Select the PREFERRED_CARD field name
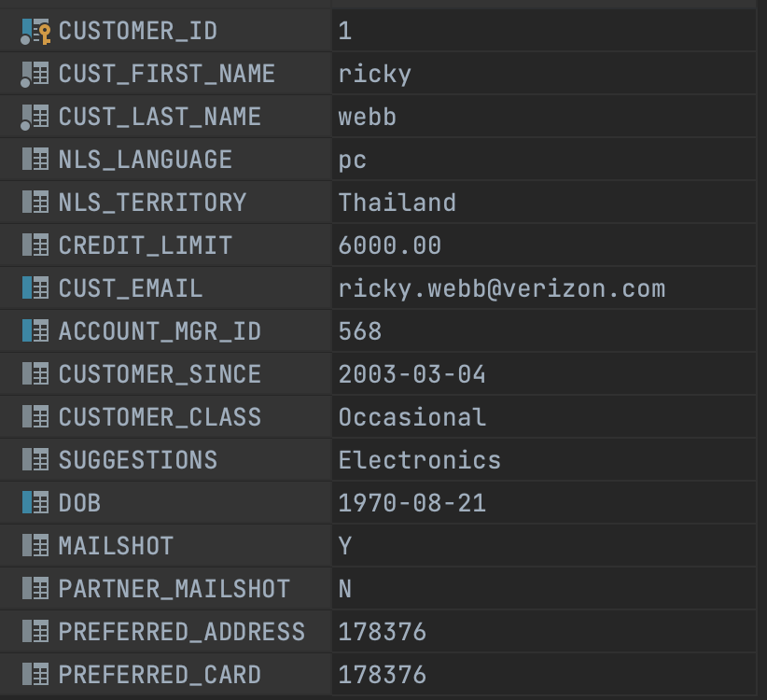The height and width of the screenshot is (700, 767). coord(160,675)
